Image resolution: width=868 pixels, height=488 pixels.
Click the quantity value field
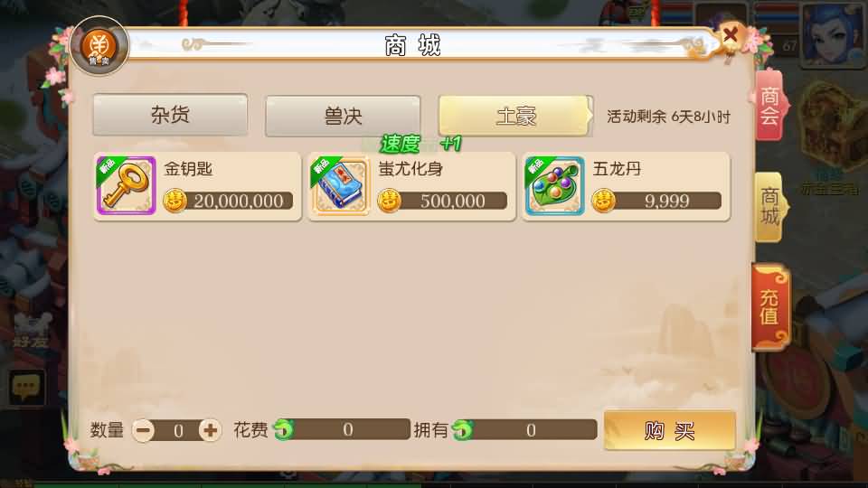[x=178, y=430]
